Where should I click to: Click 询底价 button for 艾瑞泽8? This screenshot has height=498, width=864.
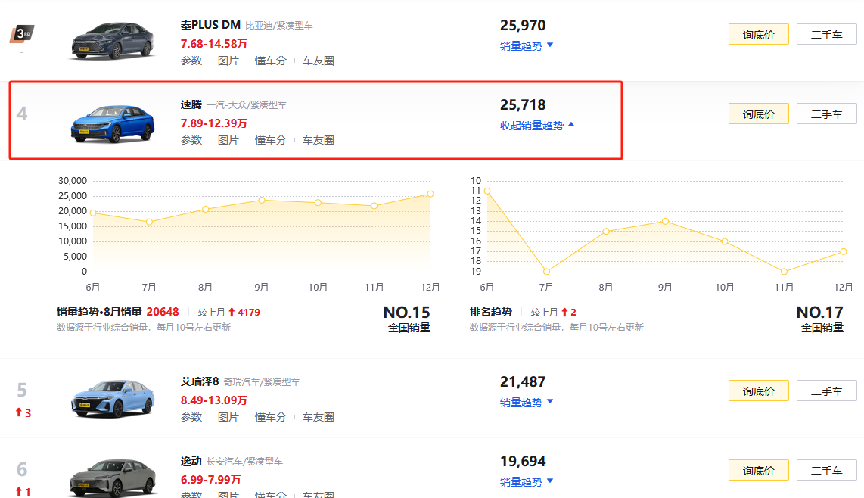point(759,391)
